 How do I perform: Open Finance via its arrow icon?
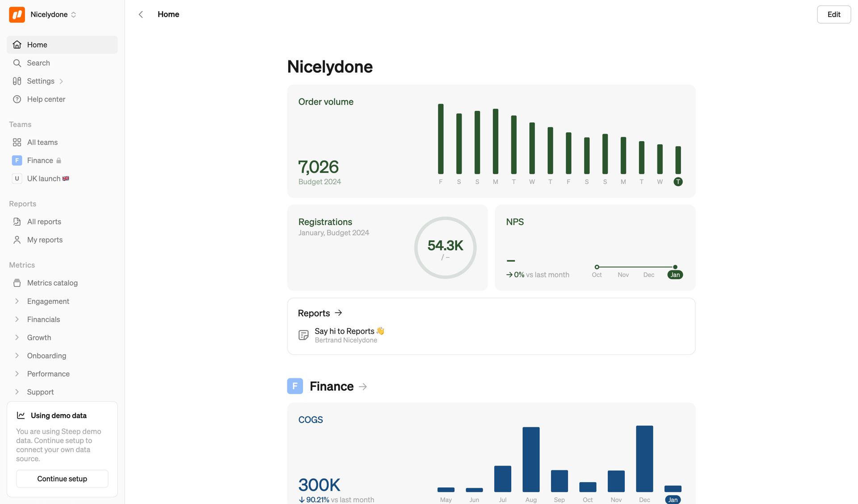[x=363, y=386]
